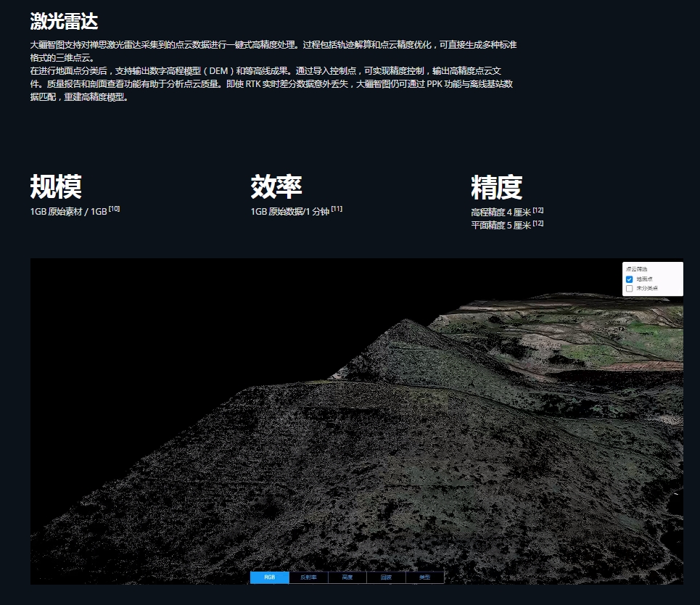Viewport: 700px width, 605px height.
Task: Open footnote [11] after 1 分钟
Action: (336, 209)
